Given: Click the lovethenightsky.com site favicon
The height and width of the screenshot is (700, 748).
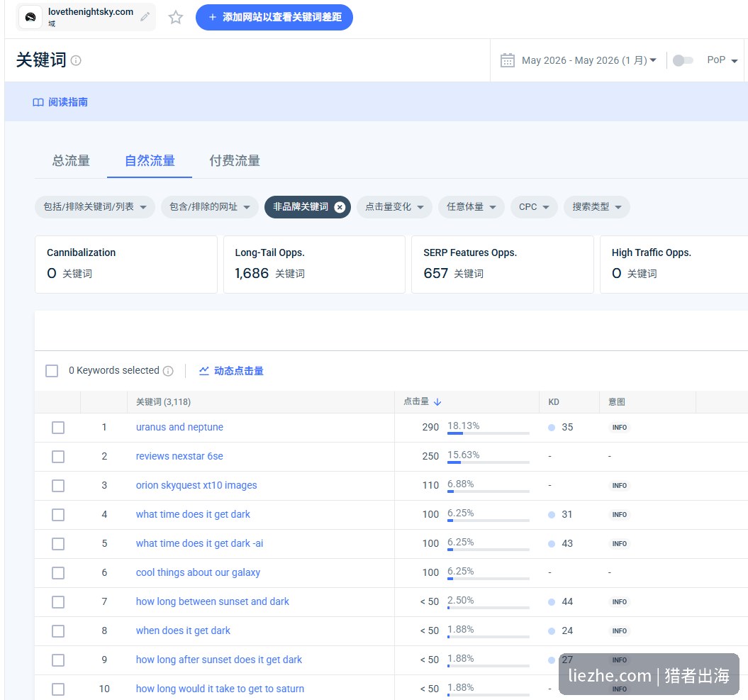Looking at the screenshot, I should coord(30,17).
